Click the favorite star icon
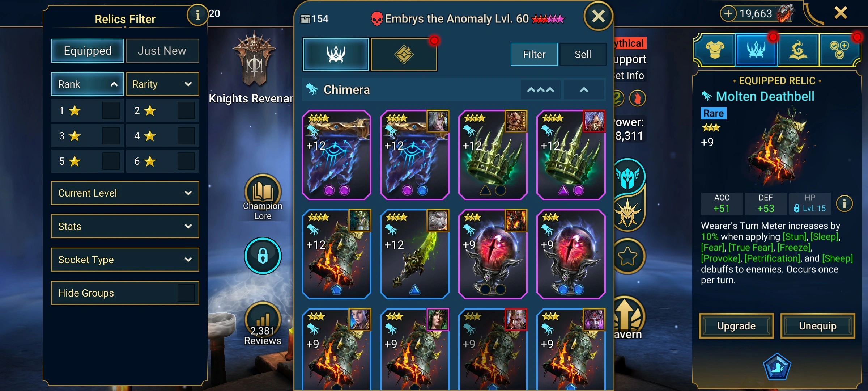Viewport: 868px width, 391px height. [627, 256]
